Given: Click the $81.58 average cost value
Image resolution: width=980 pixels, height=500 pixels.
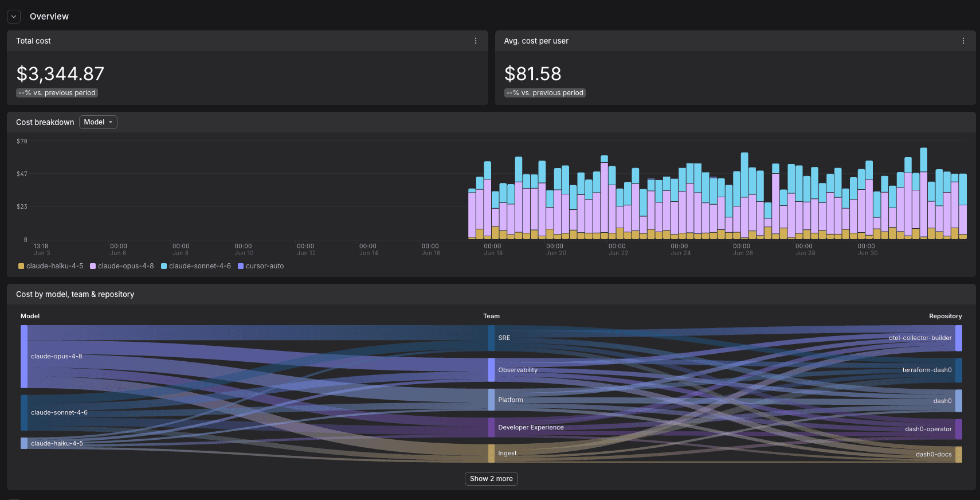Looking at the screenshot, I should click(x=532, y=74).
